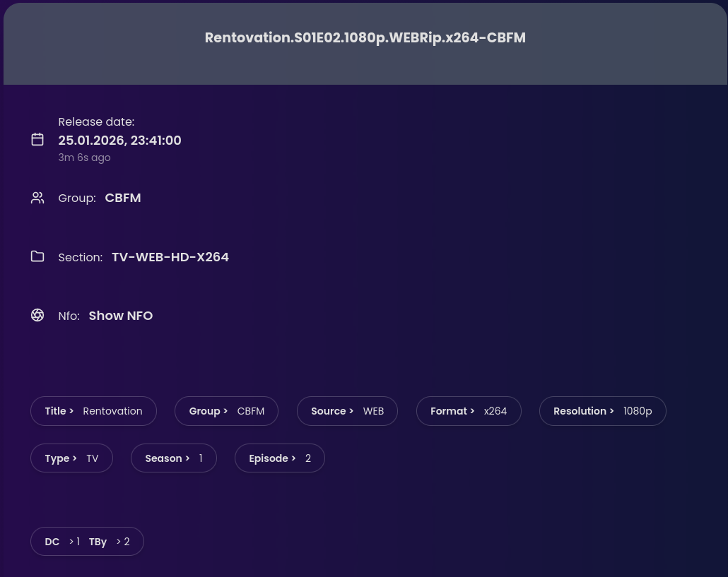Click the Group CBFM tag pill
Viewport: 728px width, 577px height.
coord(227,411)
